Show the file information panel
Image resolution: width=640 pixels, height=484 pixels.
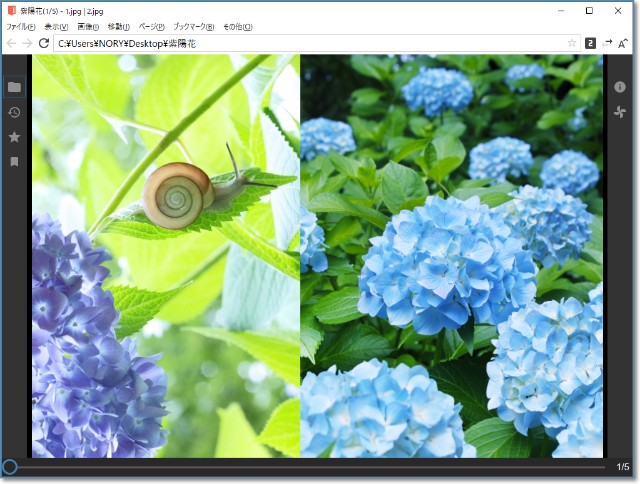click(620, 87)
